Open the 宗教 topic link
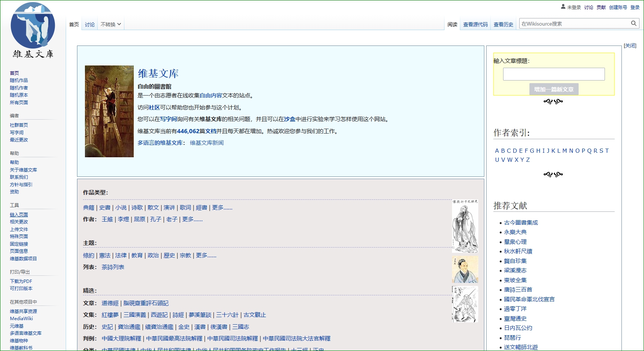The height and width of the screenshot is (351, 644). coord(185,255)
